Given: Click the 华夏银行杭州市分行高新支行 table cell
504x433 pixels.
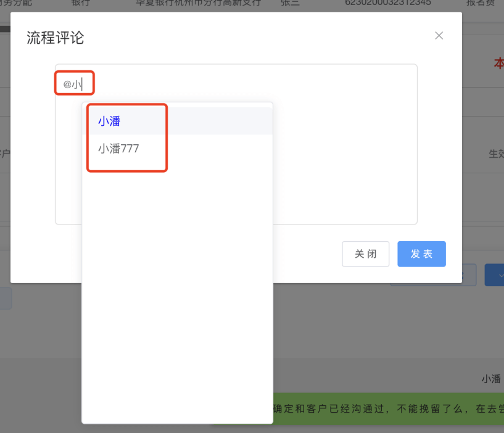Looking at the screenshot, I should coord(198,3).
